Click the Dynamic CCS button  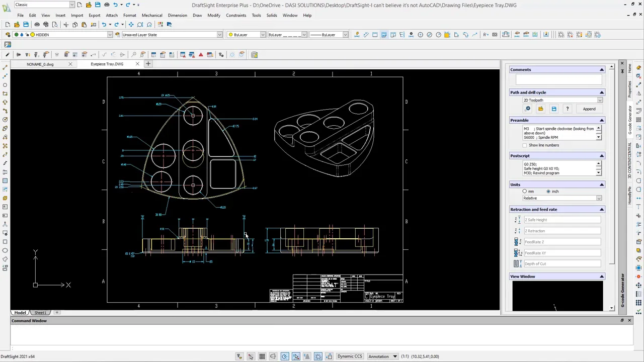point(350,356)
